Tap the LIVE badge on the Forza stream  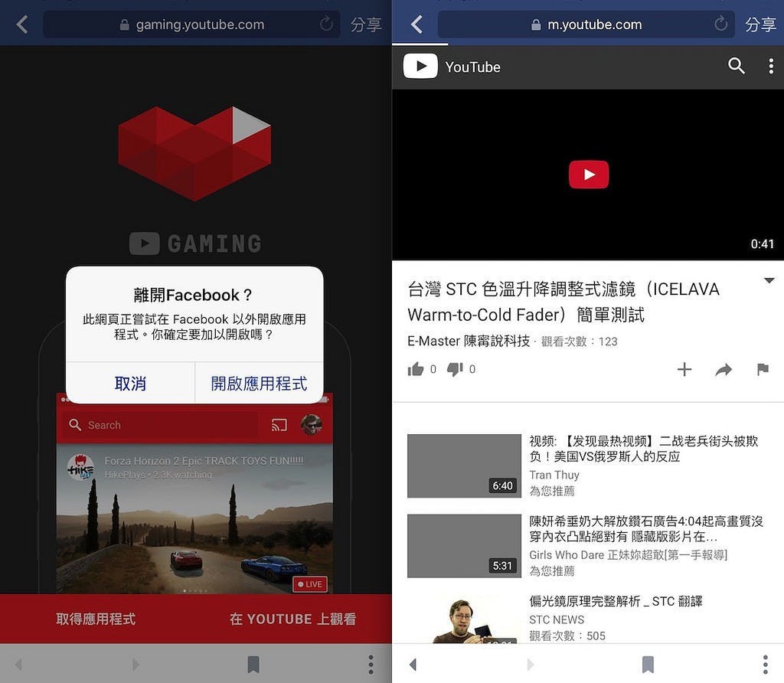coord(310,584)
